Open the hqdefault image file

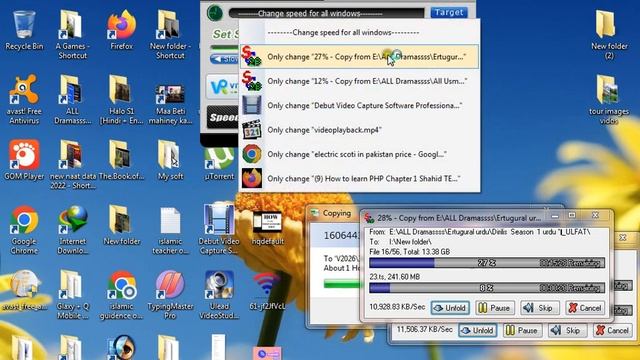click(267, 229)
